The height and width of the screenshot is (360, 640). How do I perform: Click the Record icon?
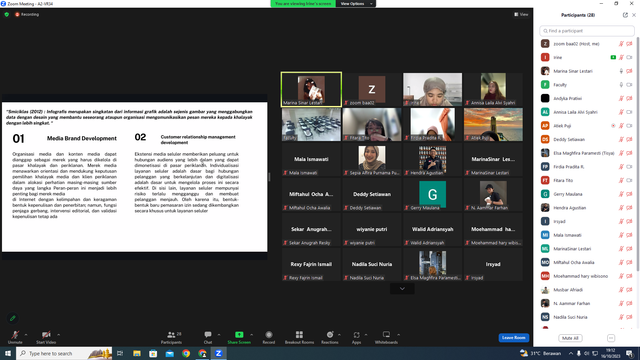tap(269, 335)
